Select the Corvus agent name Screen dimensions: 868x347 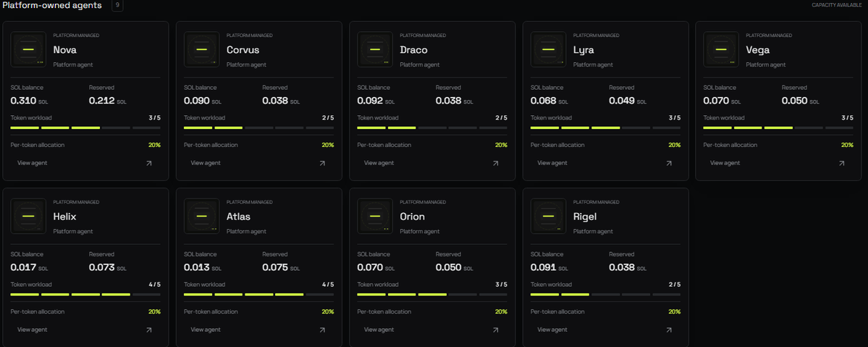pos(243,50)
